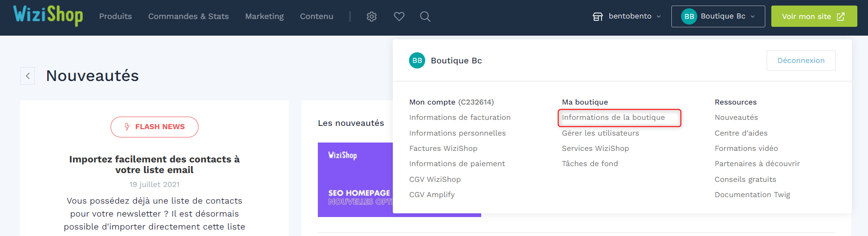Viewport: 868px width, 236px height.
Task: Open Informations de la boutique
Action: (x=614, y=118)
